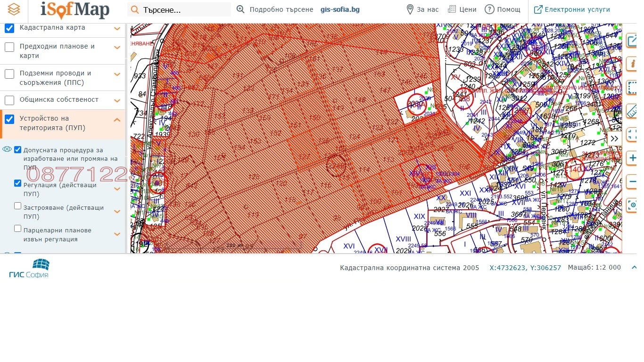The height and width of the screenshot is (362, 644).
Task: Collapse the Устройство на територията group
Action: click(117, 120)
